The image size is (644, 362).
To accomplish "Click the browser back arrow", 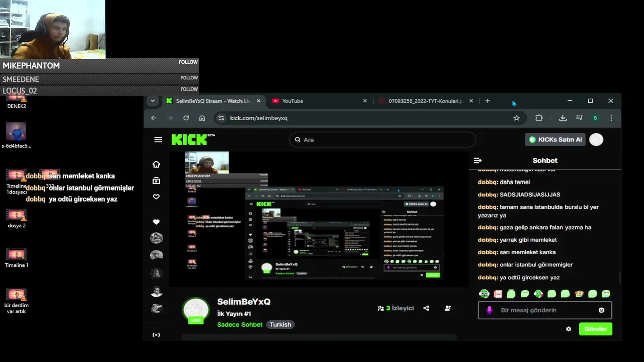I will click(154, 118).
